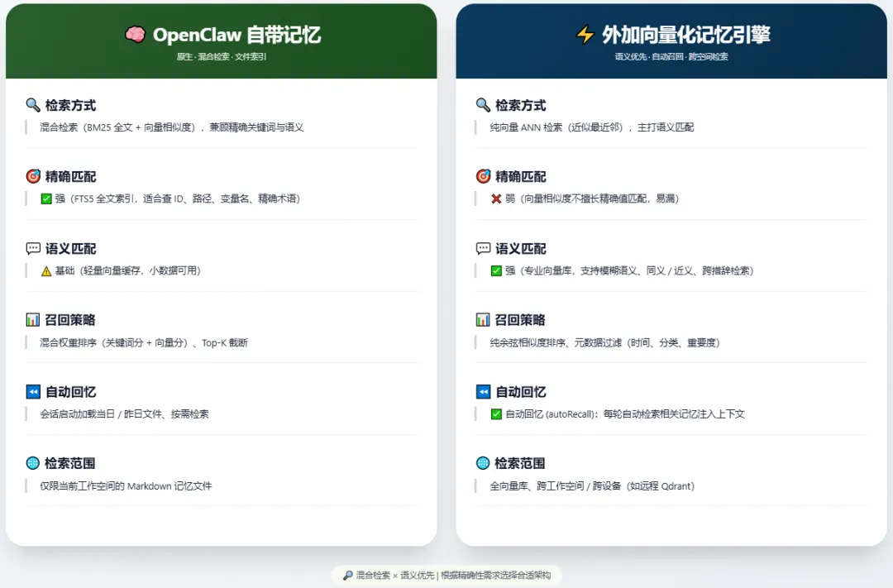The image size is (893, 588).
Task: Click the magnifier icon in the footer caption
Action: pyautogui.click(x=347, y=576)
